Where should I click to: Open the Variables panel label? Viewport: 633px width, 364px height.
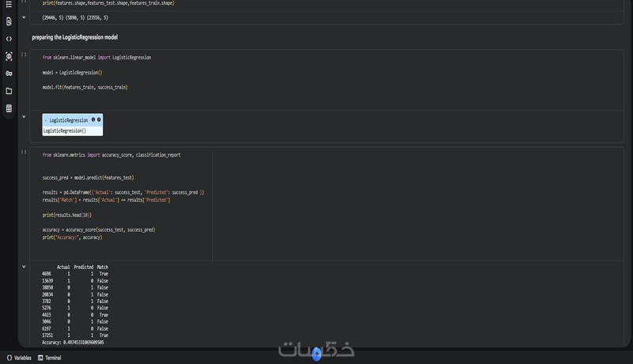tap(23, 358)
